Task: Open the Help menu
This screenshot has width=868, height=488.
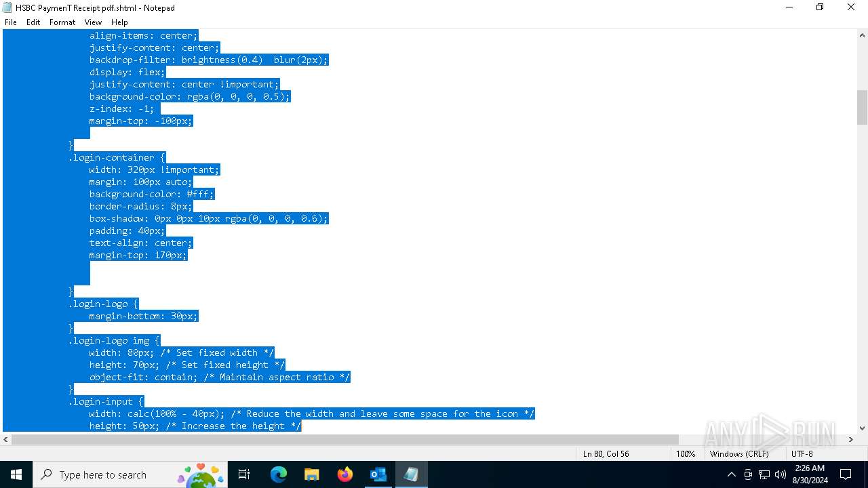Action: (x=119, y=22)
